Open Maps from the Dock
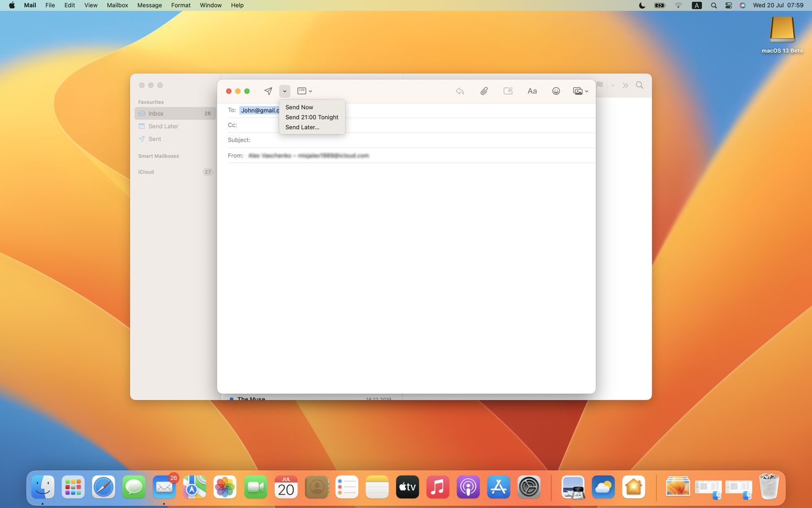The width and height of the screenshot is (812, 508). point(194,487)
